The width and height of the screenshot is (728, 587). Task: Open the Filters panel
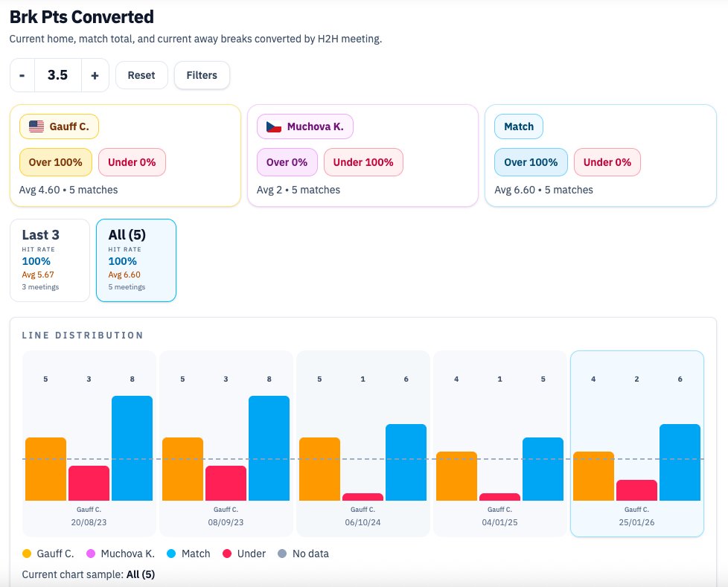click(202, 74)
